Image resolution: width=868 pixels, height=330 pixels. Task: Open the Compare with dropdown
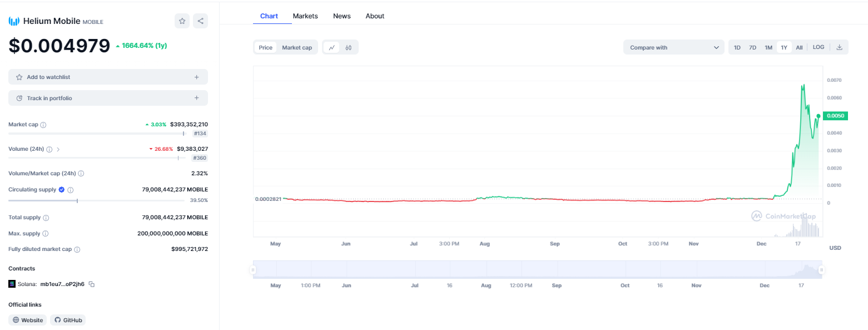click(x=673, y=47)
